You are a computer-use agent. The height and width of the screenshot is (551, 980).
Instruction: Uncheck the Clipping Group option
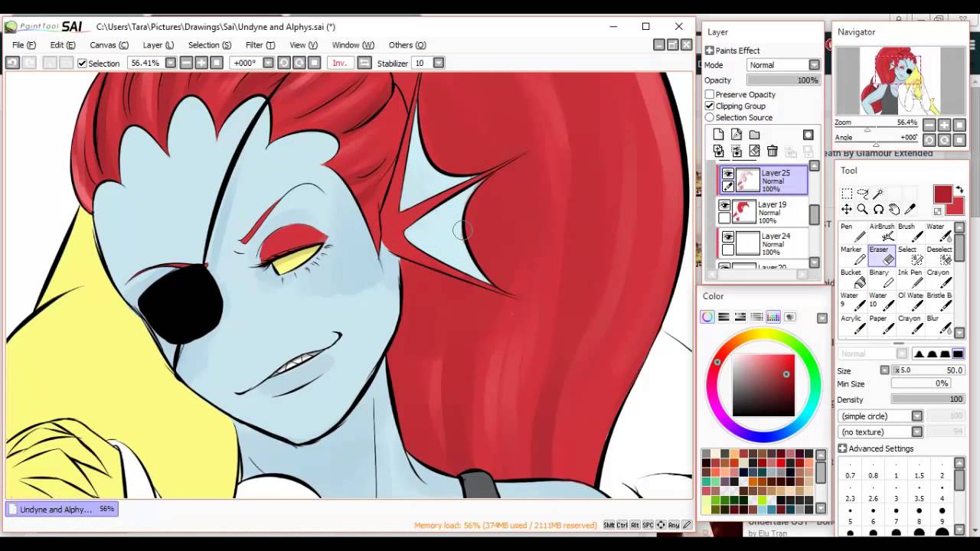coord(710,106)
